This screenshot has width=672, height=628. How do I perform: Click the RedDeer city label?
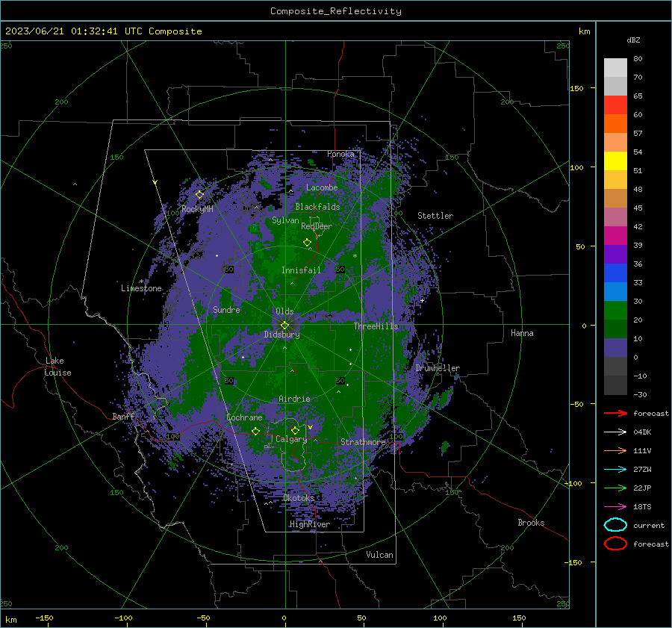pyautogui.click(x=317, y=226)
